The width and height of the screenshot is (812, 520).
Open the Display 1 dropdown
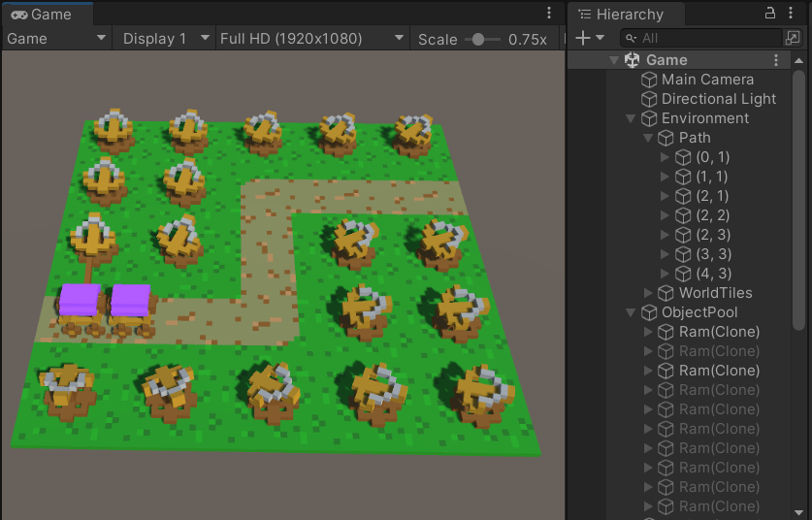[165, 39]
